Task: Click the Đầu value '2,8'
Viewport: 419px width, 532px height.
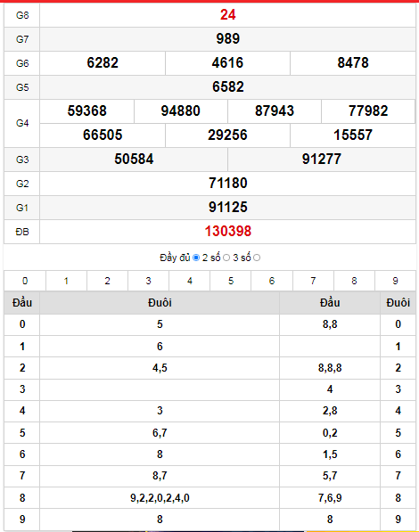Action: [x=330, y=411]
